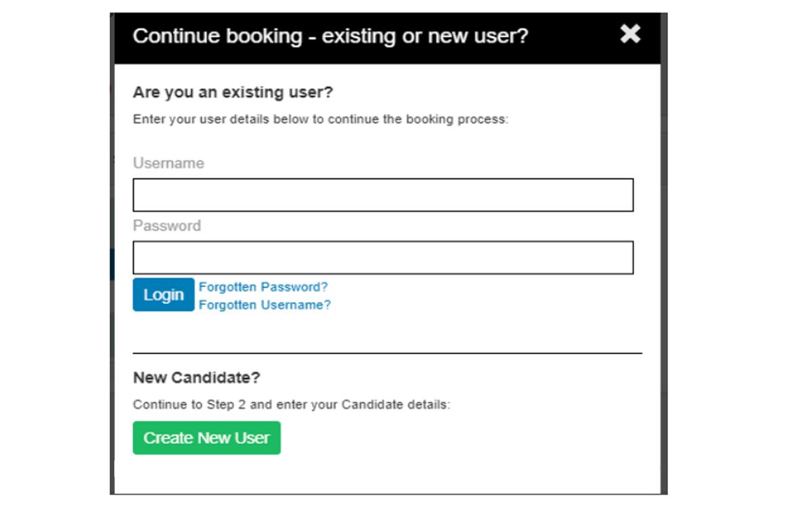Click the Password field label

tap(166, 226)
